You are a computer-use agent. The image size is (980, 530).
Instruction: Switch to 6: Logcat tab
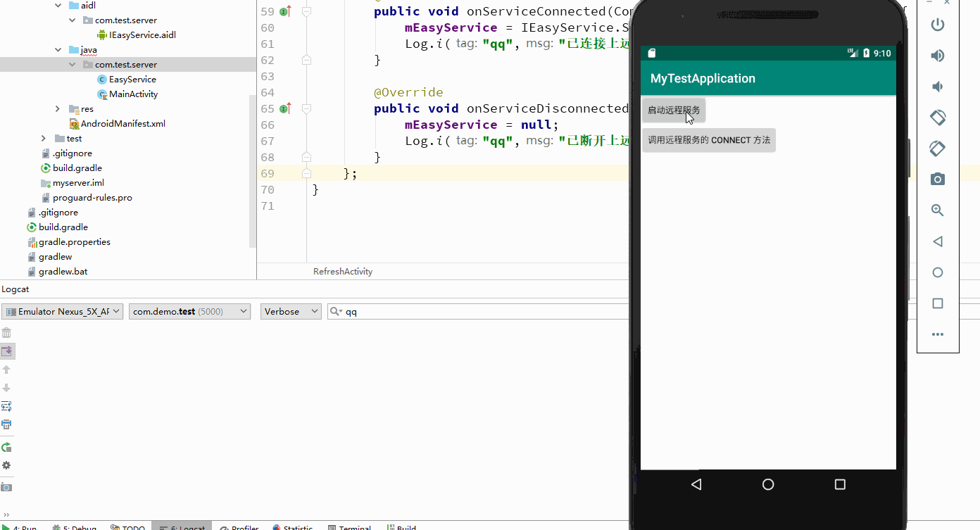tap(182, 526)
